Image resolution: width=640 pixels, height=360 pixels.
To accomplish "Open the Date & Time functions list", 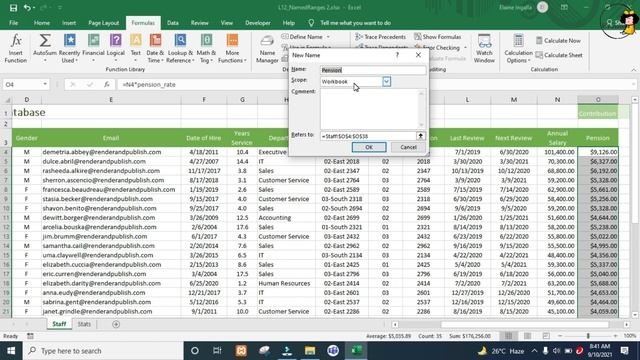I will 155,49.
